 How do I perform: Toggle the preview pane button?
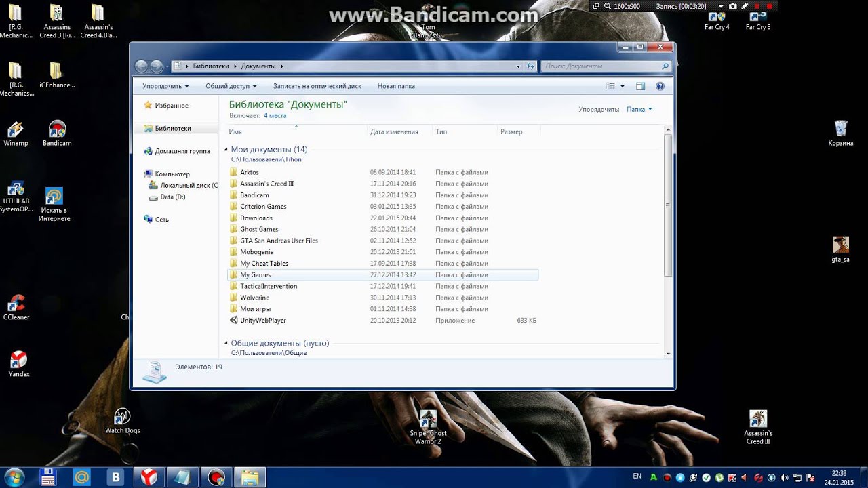pyautogui.click(x=640, y=86)
